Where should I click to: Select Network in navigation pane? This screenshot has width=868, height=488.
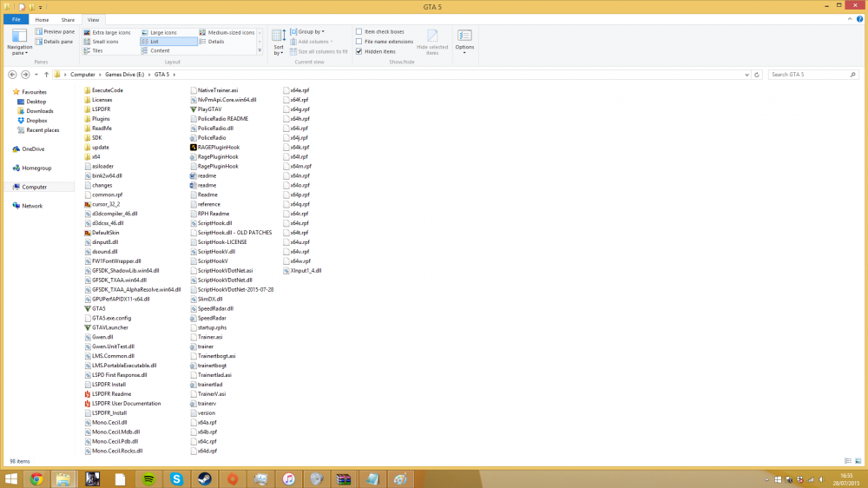pos(32,206)
